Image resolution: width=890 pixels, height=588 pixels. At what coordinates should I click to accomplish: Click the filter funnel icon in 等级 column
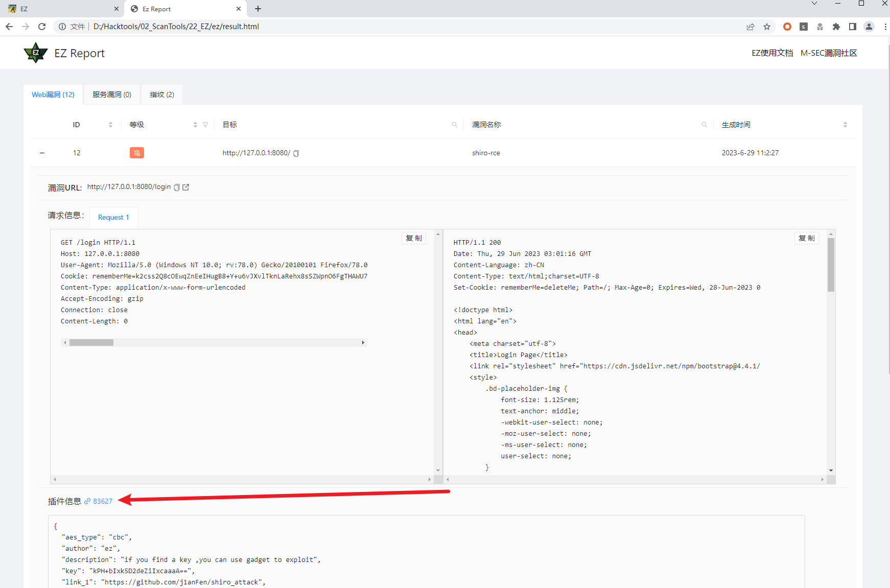[205, 125]
